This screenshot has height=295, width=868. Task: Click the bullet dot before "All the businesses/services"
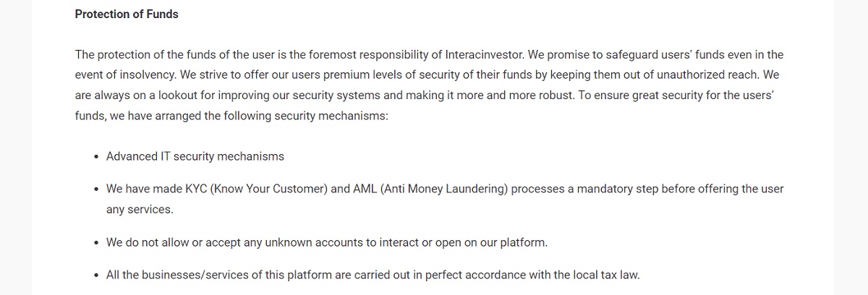(96, 275)
